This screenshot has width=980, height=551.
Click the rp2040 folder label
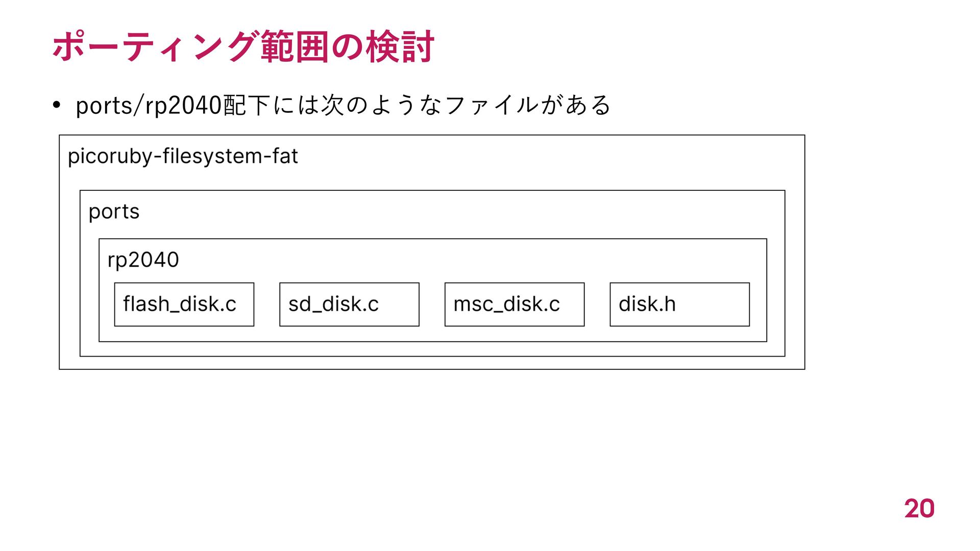point(143,260)
